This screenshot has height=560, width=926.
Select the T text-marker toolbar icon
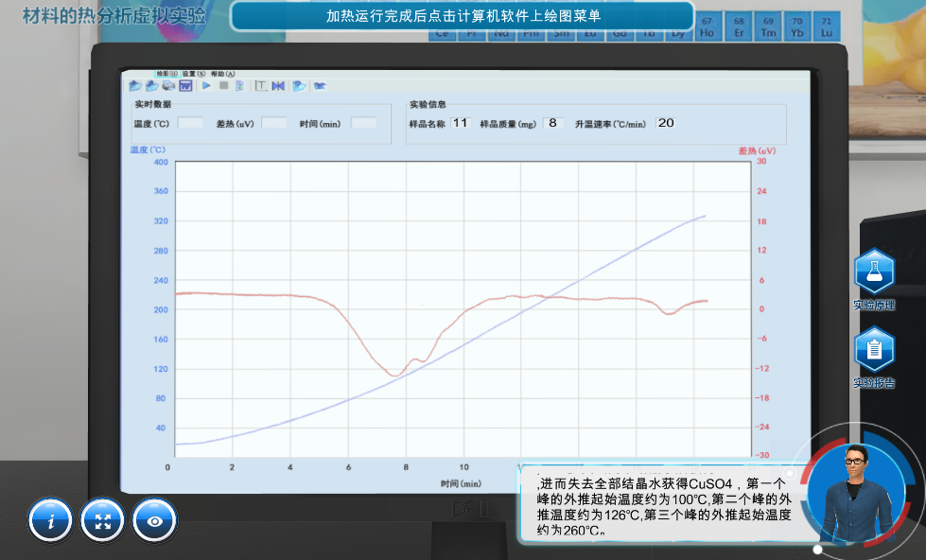(261, 86)
